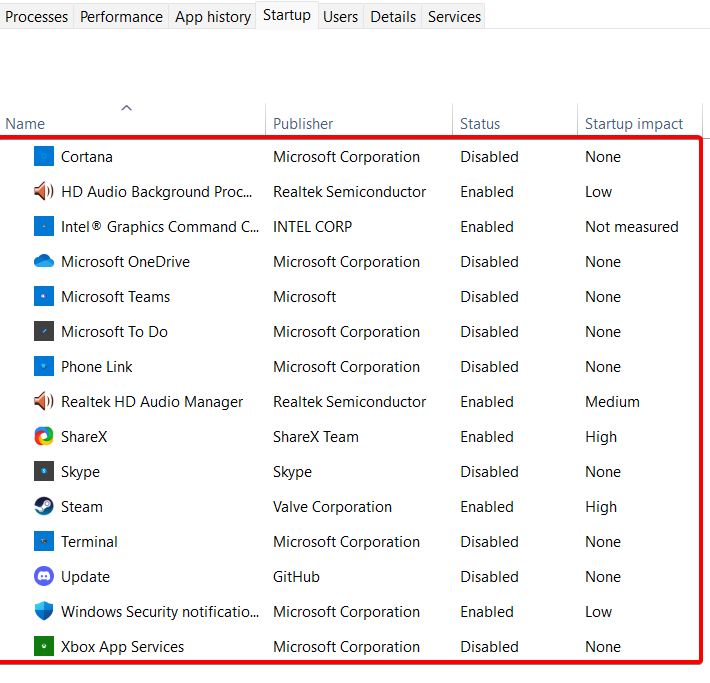
Task: Click the Steam app icon
Action: pos(44,507)
